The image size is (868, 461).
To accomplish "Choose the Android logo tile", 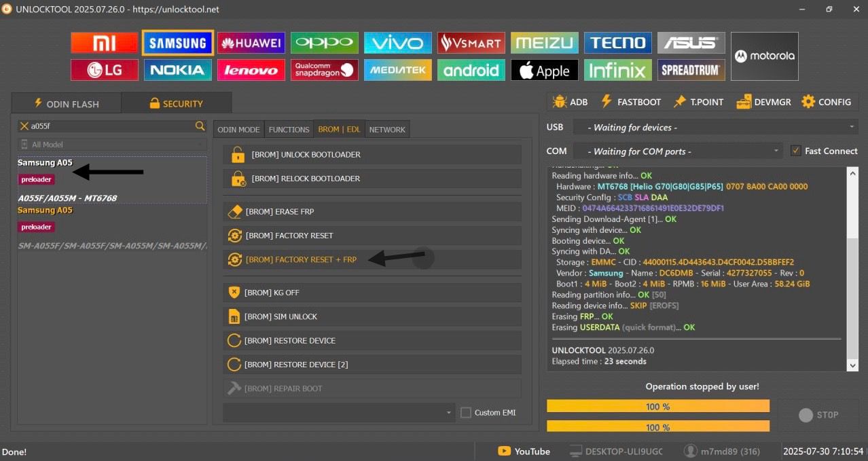I will tap(471, 70).
